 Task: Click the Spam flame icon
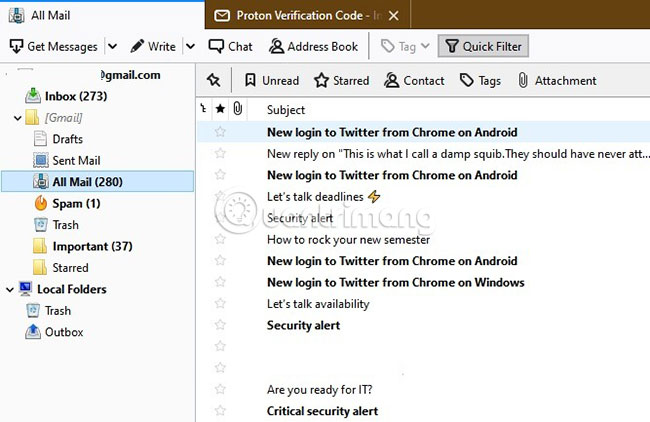[41, 203]
